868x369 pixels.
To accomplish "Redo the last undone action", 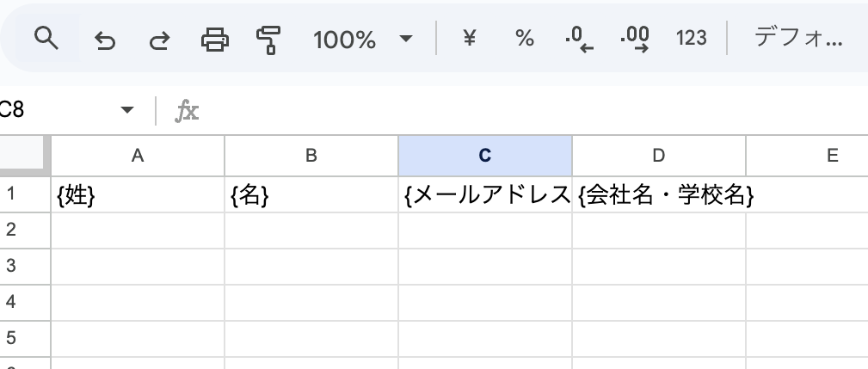I will coord(159,39).
